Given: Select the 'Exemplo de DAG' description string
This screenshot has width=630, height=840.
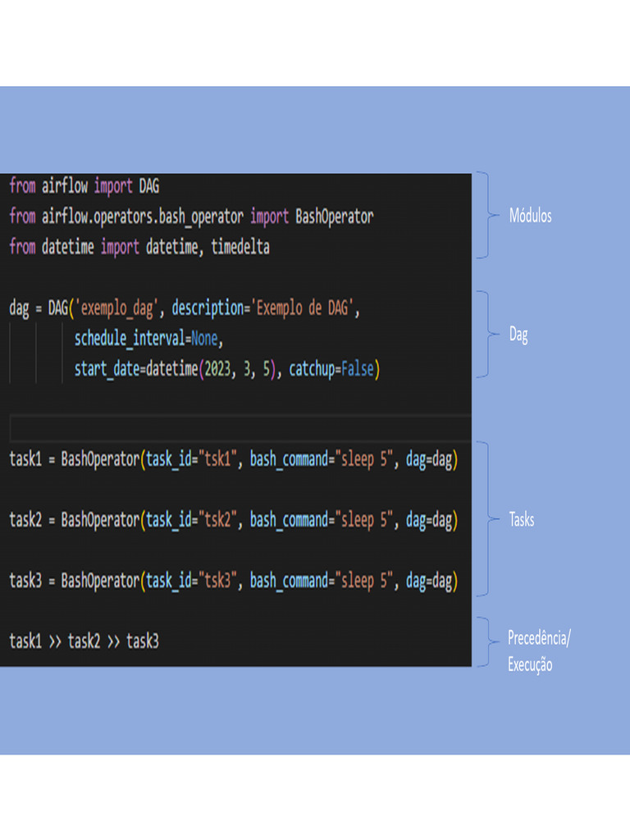Looking at the screenshot, I should (304, 308).
